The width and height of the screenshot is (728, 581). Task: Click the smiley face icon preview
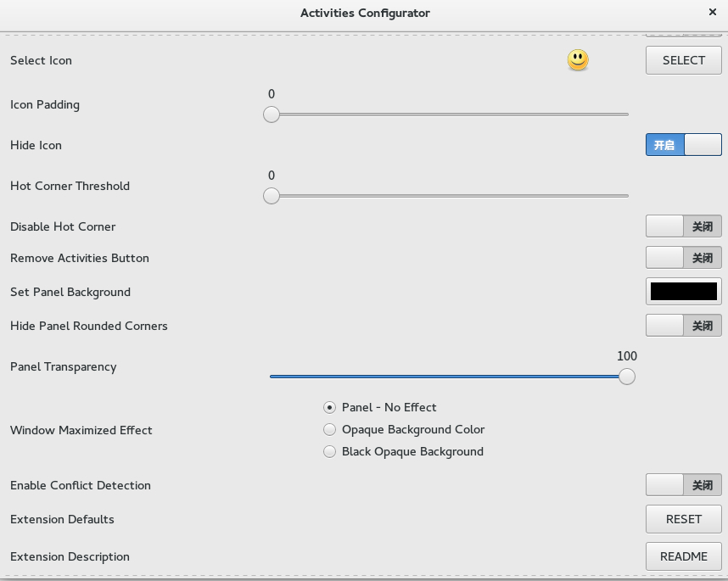coord(578,60)
